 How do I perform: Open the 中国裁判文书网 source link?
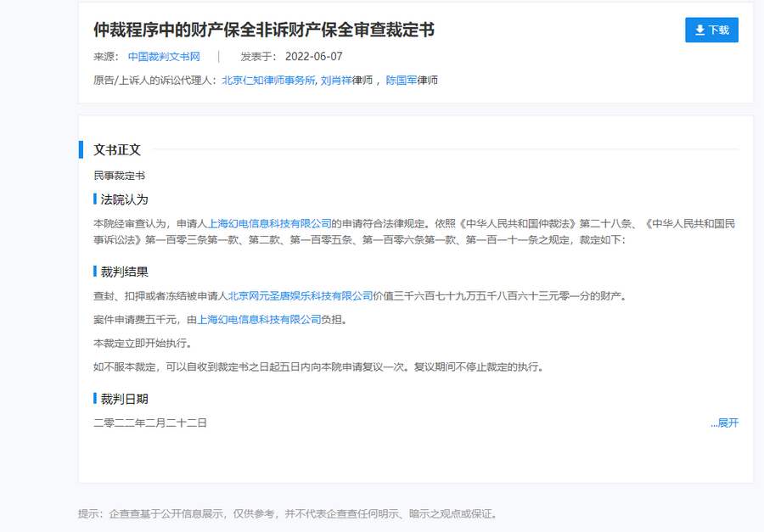tap(164, 57)
